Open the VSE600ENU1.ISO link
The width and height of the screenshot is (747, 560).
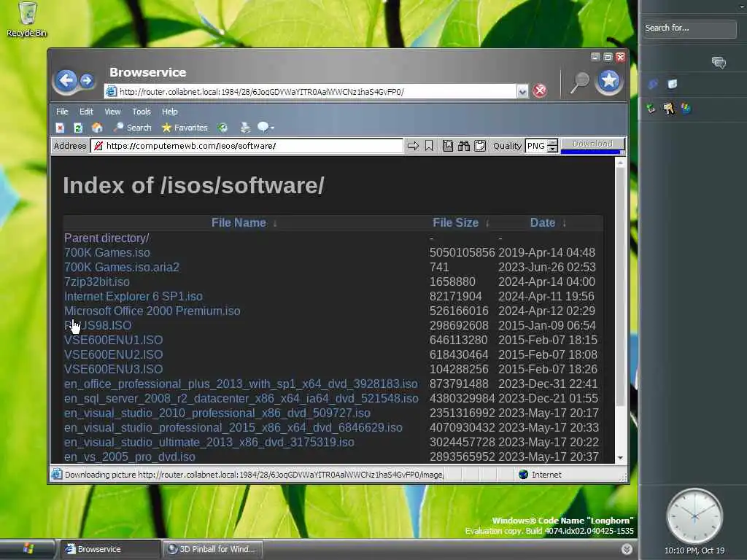113,341
